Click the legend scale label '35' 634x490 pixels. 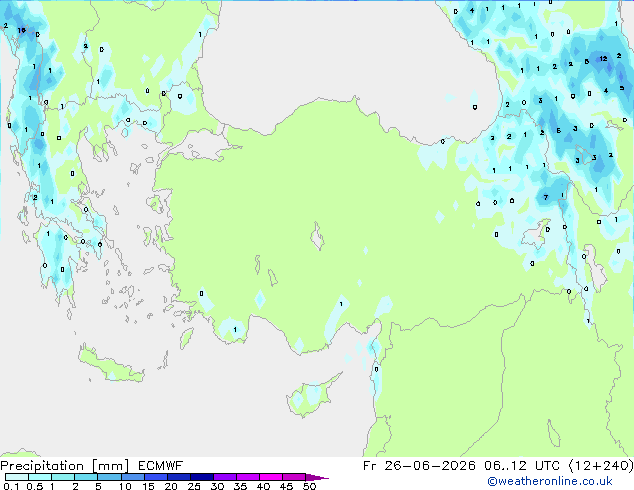point(240,486)
